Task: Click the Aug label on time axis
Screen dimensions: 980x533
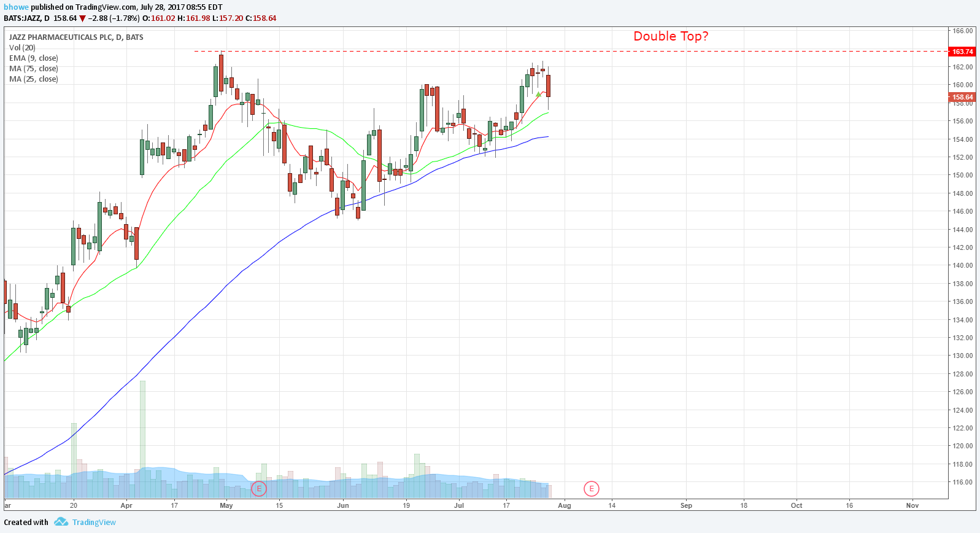Action: [x=565, y=505]
